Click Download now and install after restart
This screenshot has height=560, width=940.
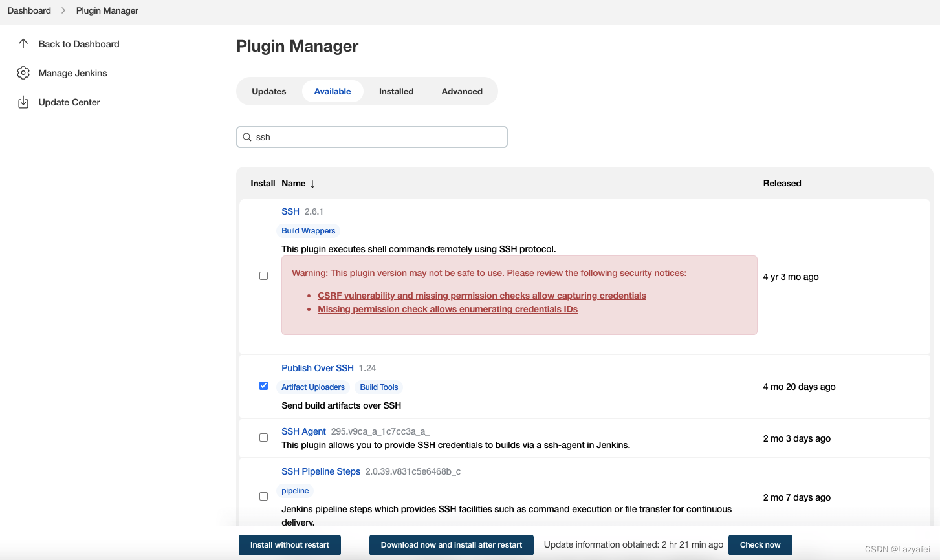tap(452, 545)
